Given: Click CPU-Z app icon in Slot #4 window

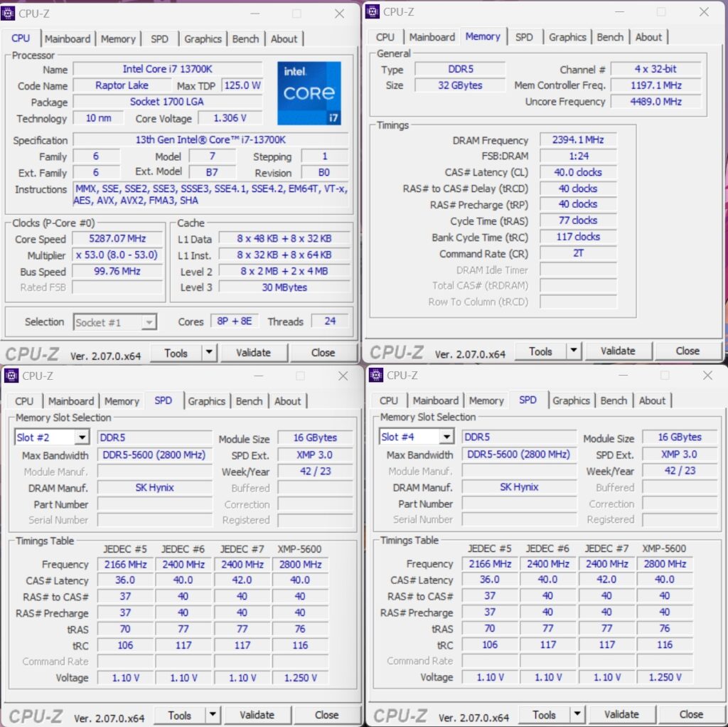Looking at the screenshot, I should [376, 375].
